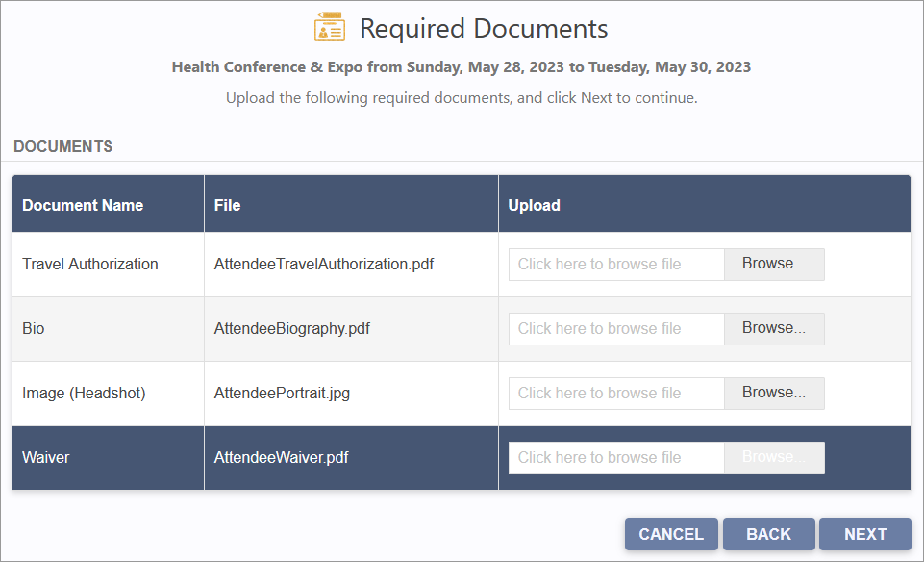The height and width of the screenshot is (562, 924).
Task: Click the Health Conference & Expo date line
Action: (462, 67)
